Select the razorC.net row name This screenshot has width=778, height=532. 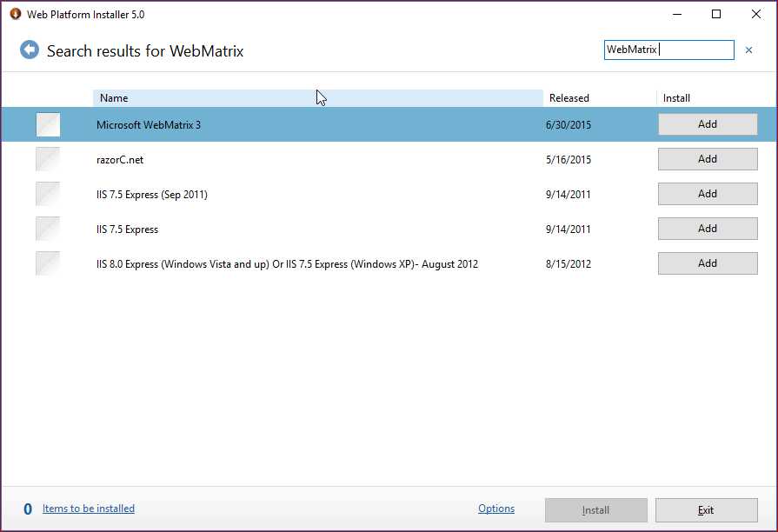(120, 160)
